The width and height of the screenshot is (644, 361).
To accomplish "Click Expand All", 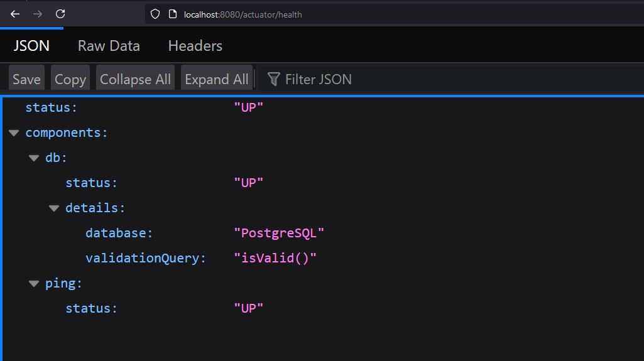I will coord(216,77).
